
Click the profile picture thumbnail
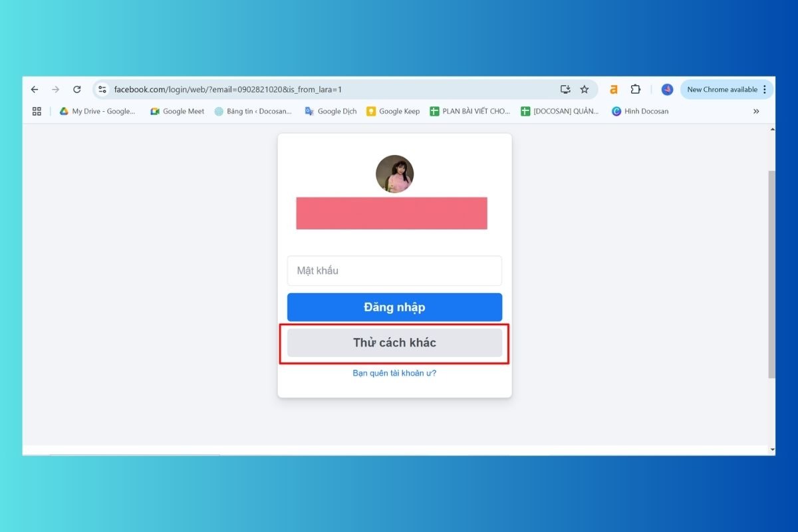click(395, 174)
